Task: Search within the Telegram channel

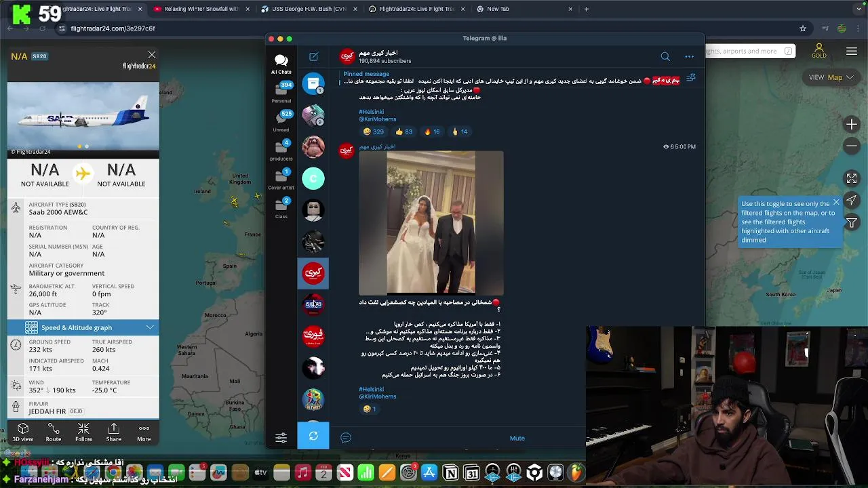Action: tap(665, 57)
